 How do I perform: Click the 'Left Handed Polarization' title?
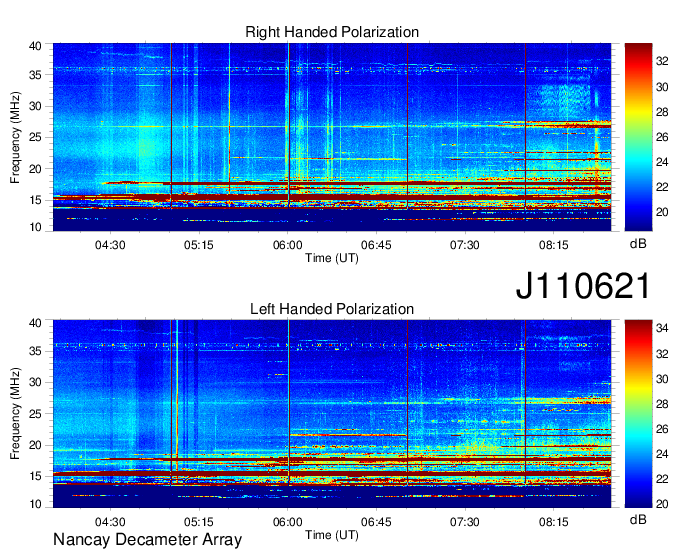[x=332, y=309]
